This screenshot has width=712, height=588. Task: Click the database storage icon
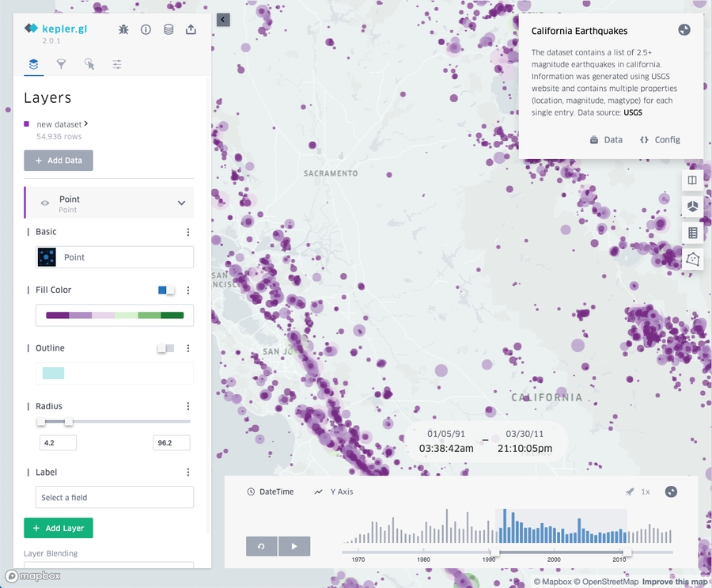(x=169, y=29)
